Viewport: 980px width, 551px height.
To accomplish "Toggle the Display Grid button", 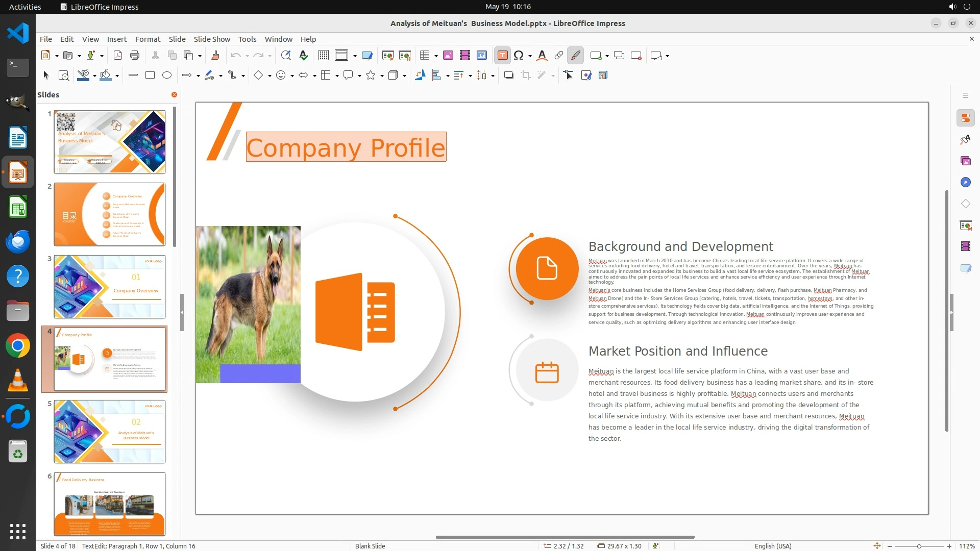I will point(324,56).
